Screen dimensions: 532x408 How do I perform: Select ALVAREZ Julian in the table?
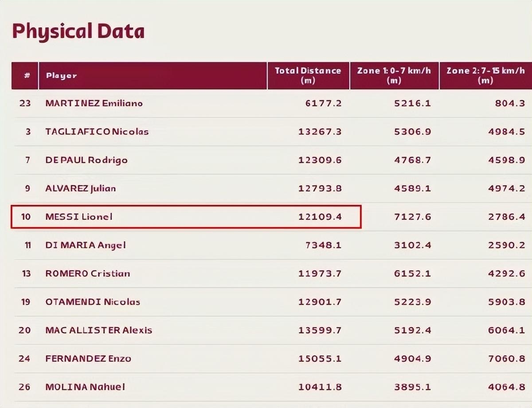pyautogui.click(x=81, y=188)
